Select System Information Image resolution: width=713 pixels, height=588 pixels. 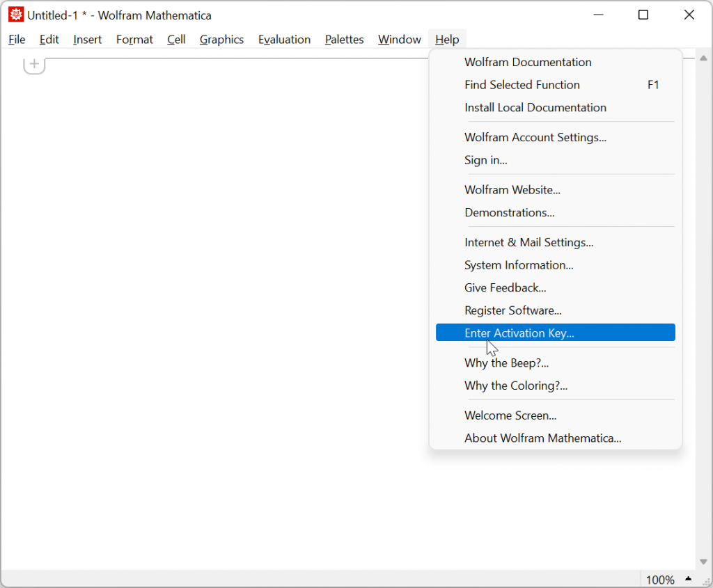(519, 265)
